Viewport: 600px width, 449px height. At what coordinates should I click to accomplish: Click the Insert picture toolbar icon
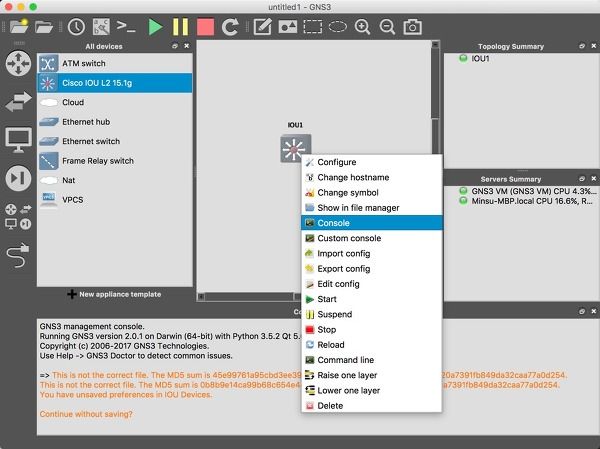point(288,27)
